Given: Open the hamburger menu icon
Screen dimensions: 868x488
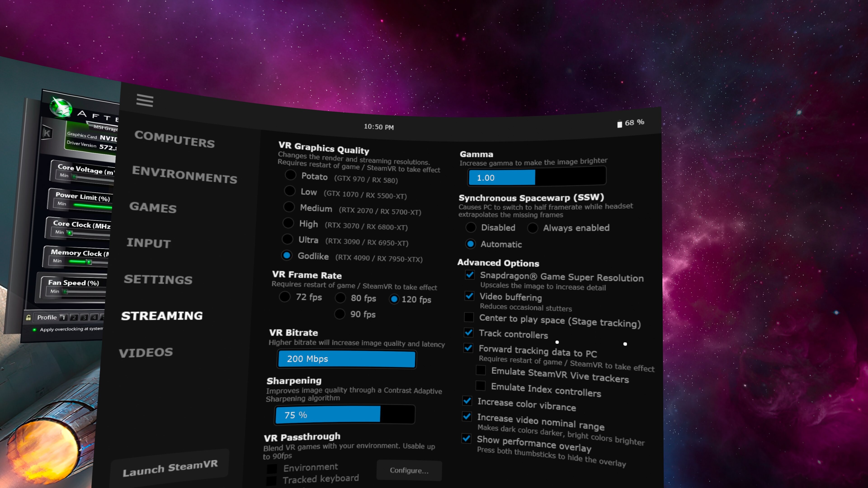Looking at the screenshot, I should click(145, 100).
